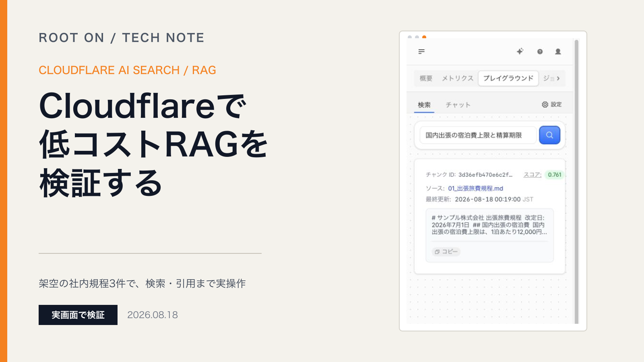
Task: Select the 検索 sub-tab
Action: click(424, 105)
